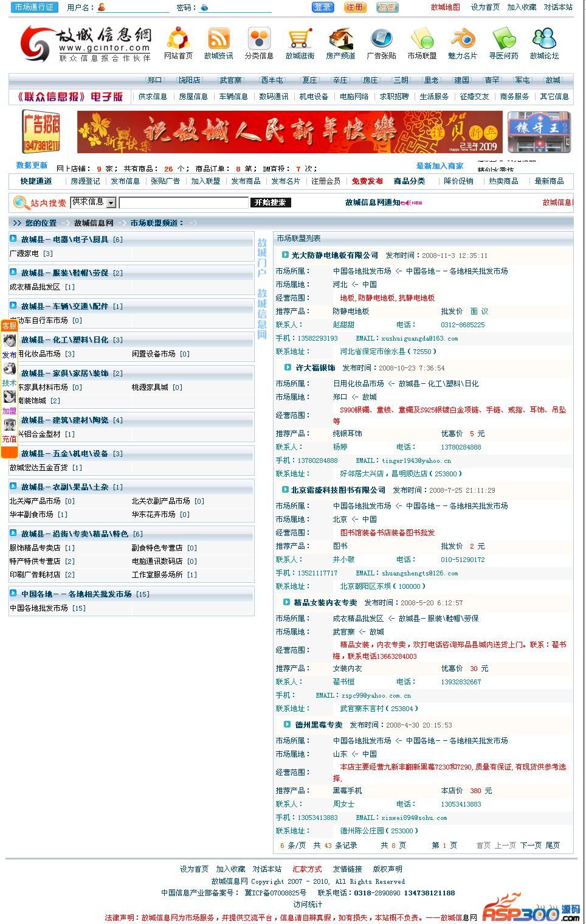
Task: Select the 武官寨 town tab
Action: point(230,80)
